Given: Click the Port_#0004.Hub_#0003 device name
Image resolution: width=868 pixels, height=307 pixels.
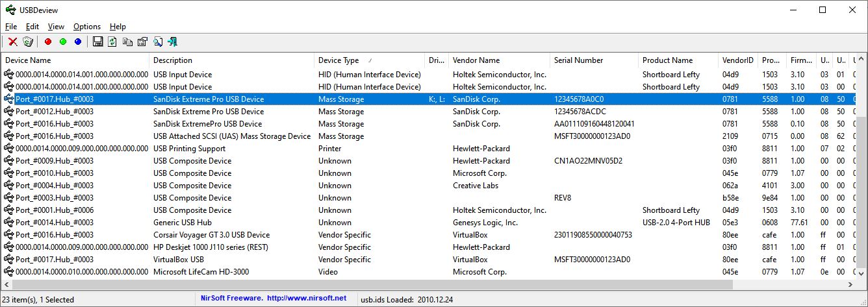Looking at the screenshot, I should tap(55, 186).
